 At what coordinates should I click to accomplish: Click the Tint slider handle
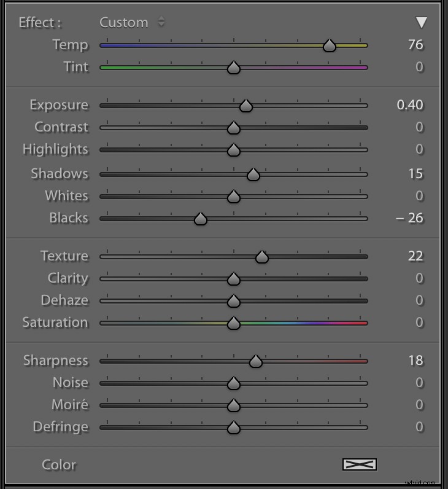[x=233, y=68]
